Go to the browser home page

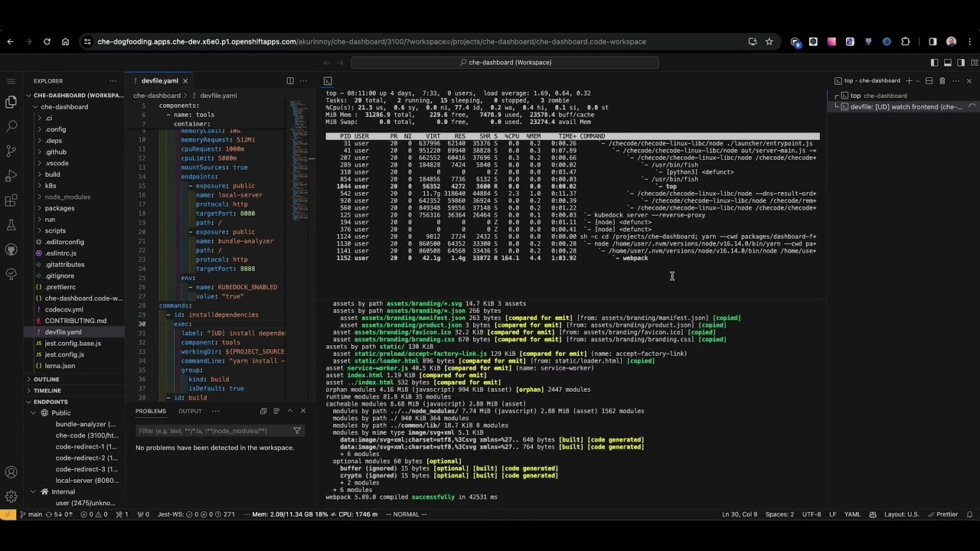[65, 41]
